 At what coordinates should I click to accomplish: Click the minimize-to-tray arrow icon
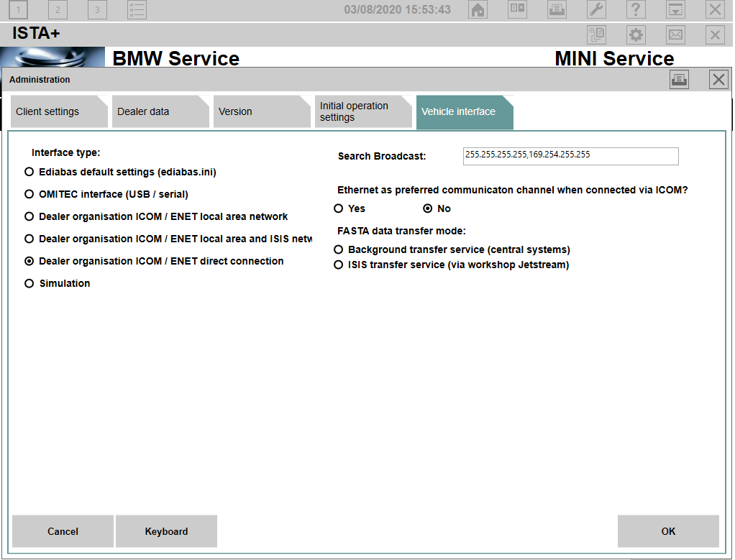[675, 9]
